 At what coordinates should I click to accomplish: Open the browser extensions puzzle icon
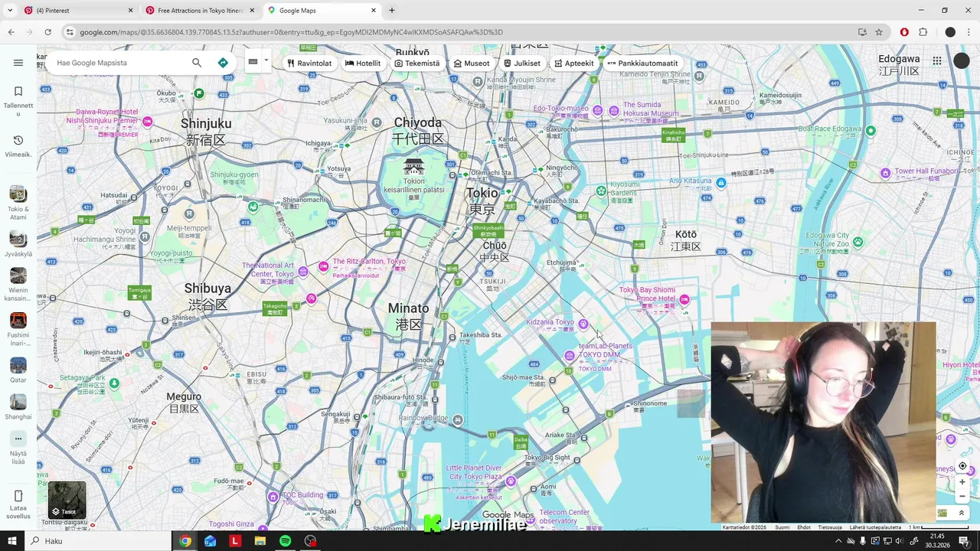pyautogui.click(x=923, y=32)
